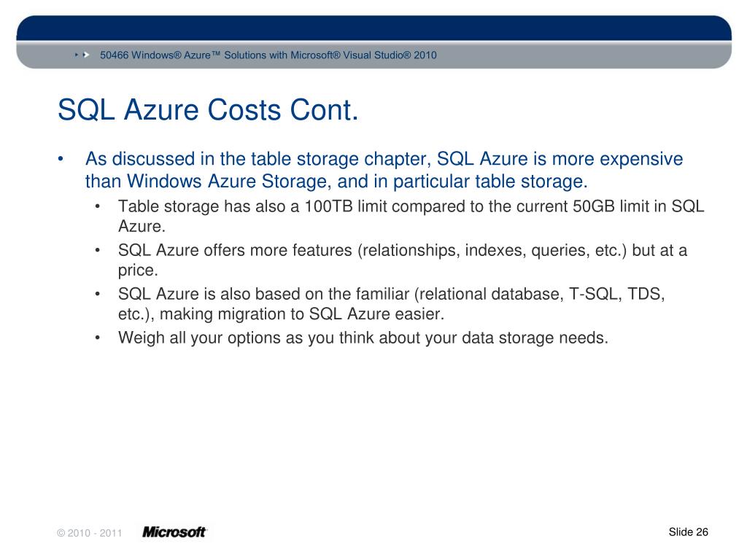Screen dimensions: 747x560
Task: Select the 'Weigh all your options' line
Action: 363,338
